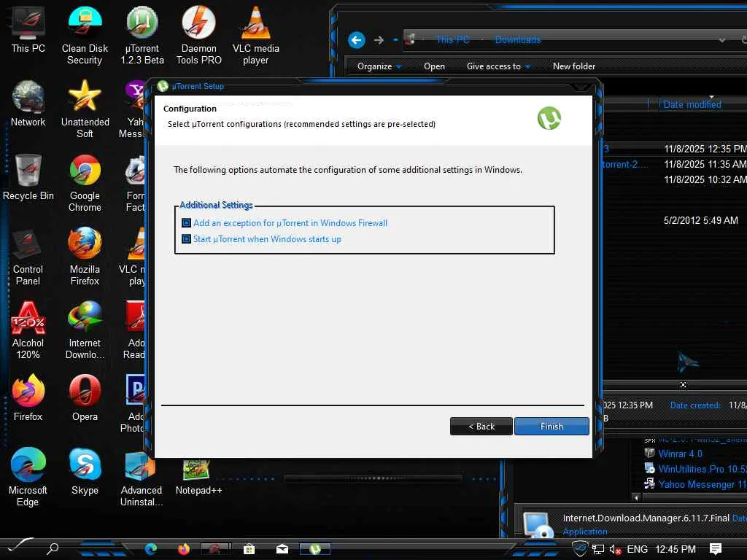Click New folder in Explorer toolbar
747x560 pixels.
click(x=573, y=66)
